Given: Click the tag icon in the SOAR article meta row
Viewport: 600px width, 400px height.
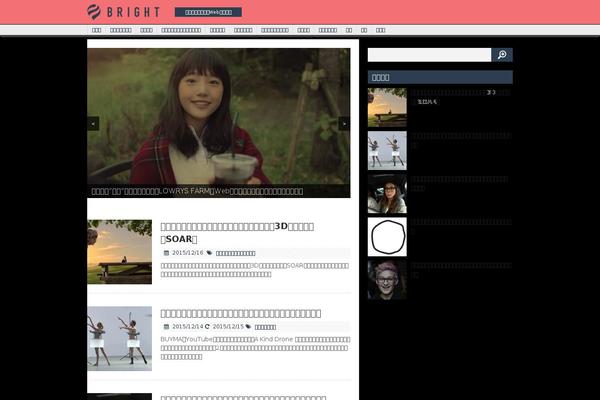Looking at the screenshot, I should coord(209,253).
